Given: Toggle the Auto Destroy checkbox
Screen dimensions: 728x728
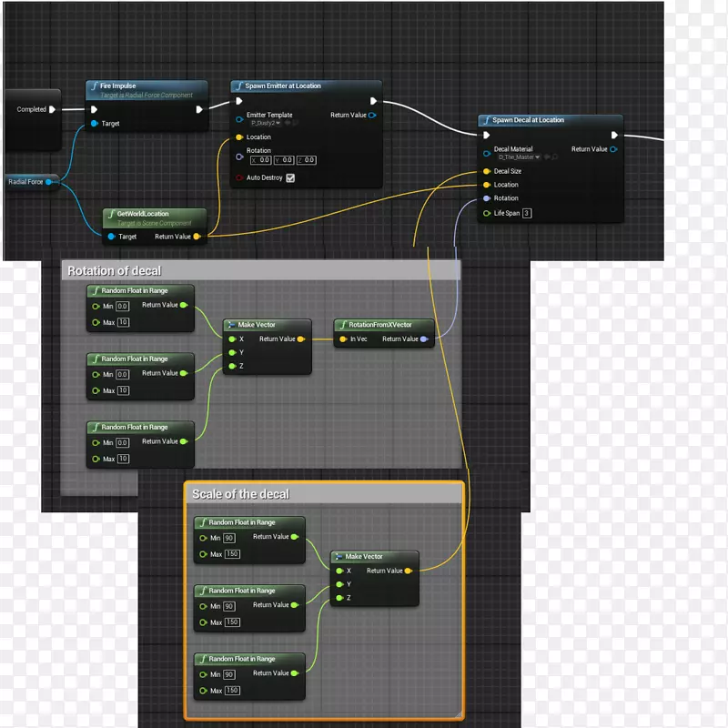Looking at the screenshot, I should point(290,178).
